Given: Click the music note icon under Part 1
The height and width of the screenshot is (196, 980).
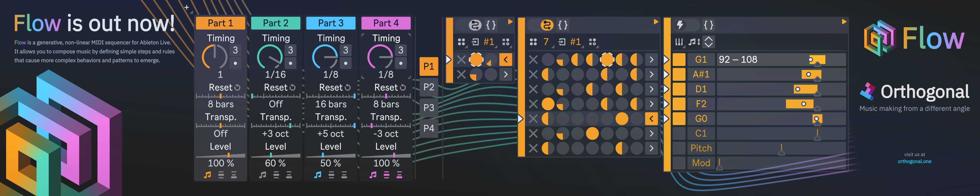Looking at the screenshot, I should (207, 175).
